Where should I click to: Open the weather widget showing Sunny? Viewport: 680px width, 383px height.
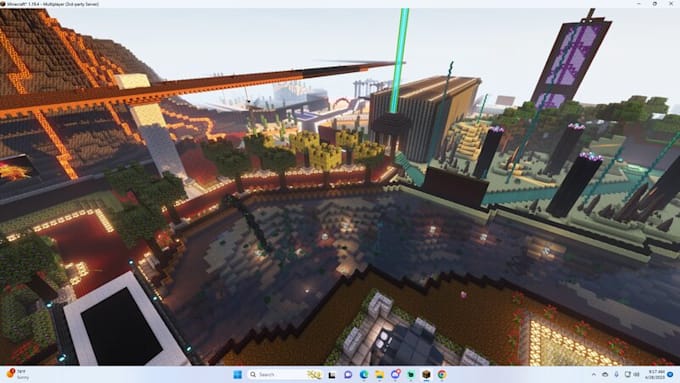[x=17, y=374]
